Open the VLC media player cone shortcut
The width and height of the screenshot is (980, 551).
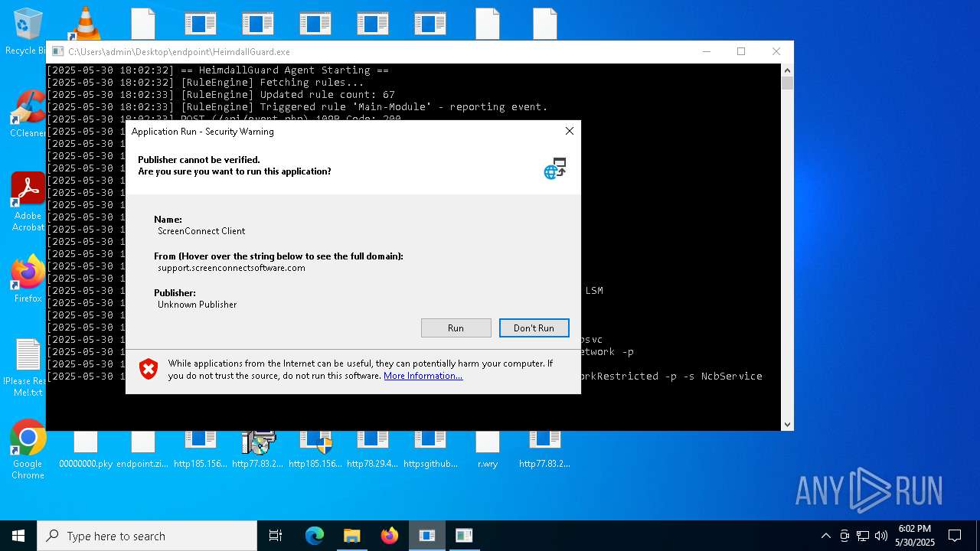86,23
